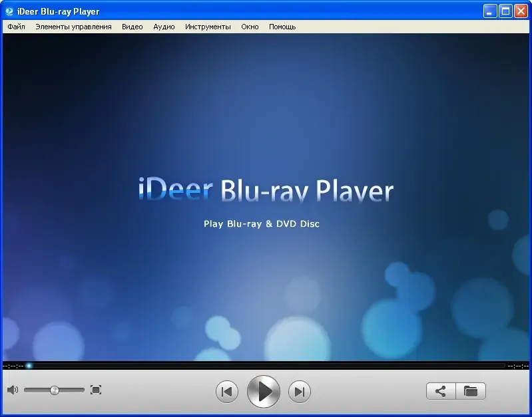Toggle fullscreen mode icon
The width and height of the screenshot is (532, 417).
[96, 390]
